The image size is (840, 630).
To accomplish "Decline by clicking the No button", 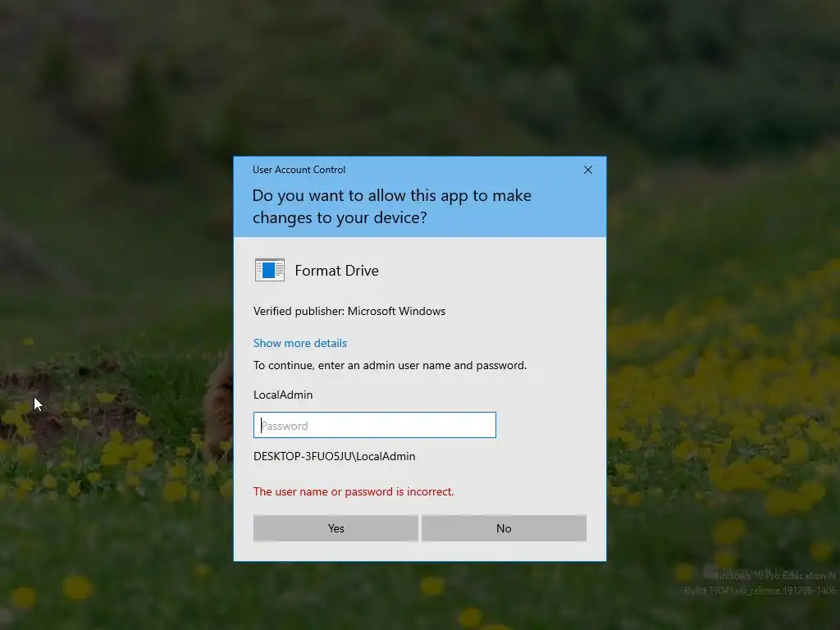I will (x=504, y=528).
